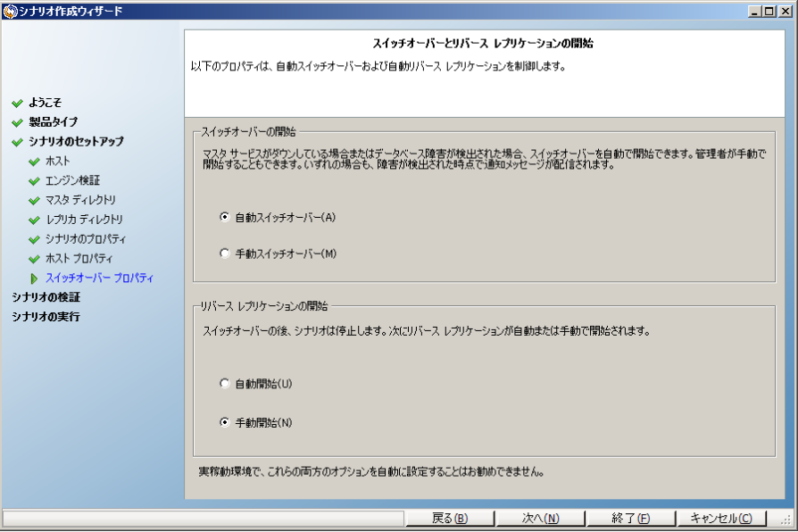
Task: Go to the マスタ ディレクトリ step
Action: pyautogui.click(x=81, y=200)
